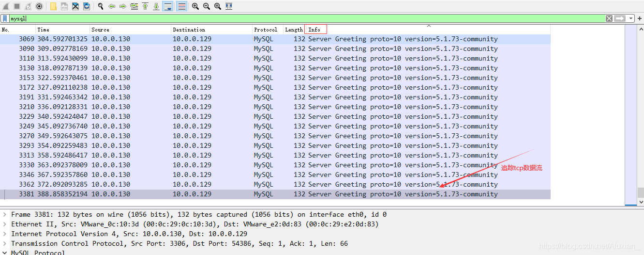The height and width of the screenshot is (255, 644).
Task: Jump to the last packet
Action: click(x=156, y=6)
